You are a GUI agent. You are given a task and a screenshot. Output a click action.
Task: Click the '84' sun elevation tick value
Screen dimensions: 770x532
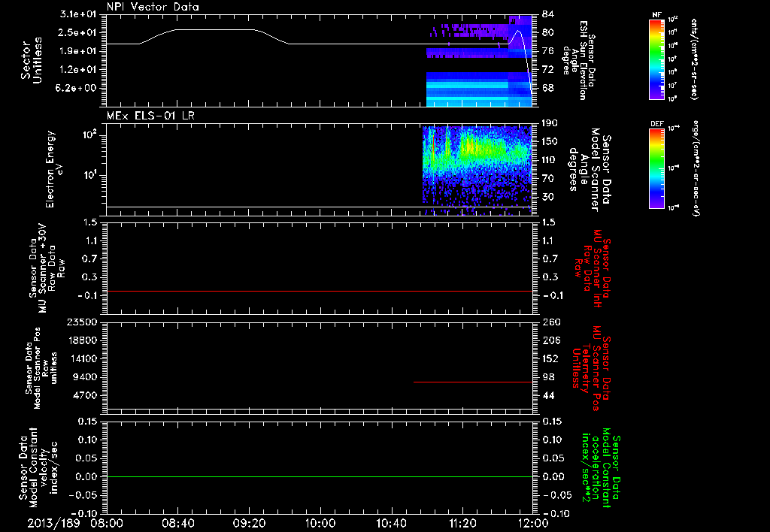point(548,14)
